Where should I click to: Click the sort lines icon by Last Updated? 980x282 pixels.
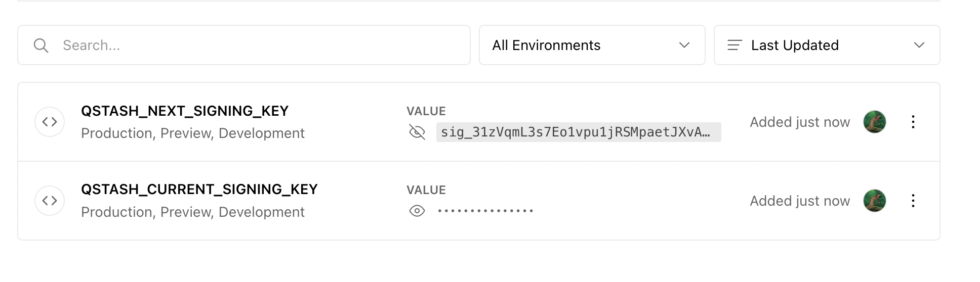coord(734,45)
